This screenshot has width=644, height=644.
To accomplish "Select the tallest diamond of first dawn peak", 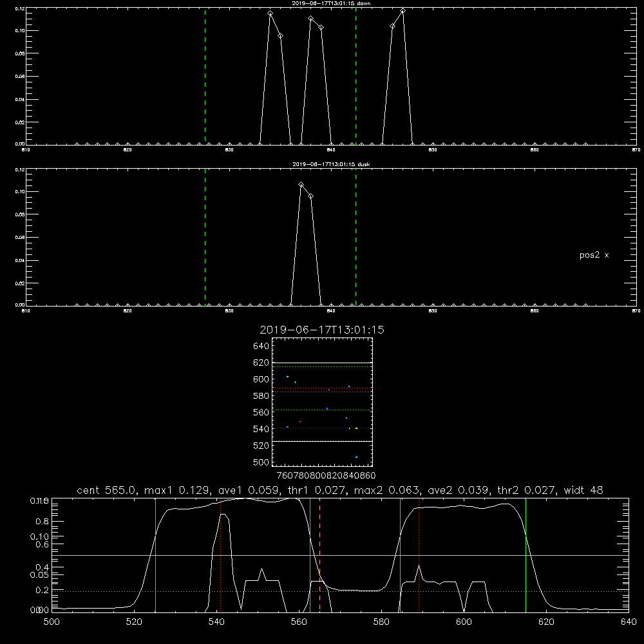I will [x=270, y=14].
